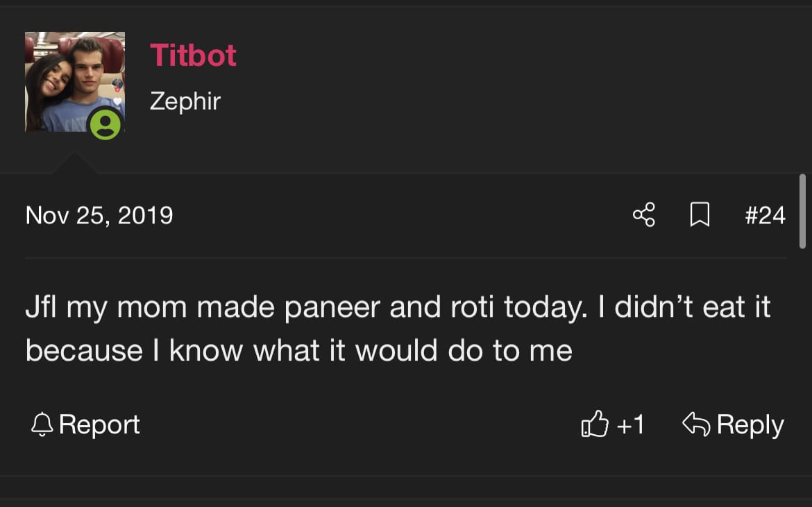Screen dimensions: 812x507
Task: Open the #24 post permalink
Action: tap(765, 215)
